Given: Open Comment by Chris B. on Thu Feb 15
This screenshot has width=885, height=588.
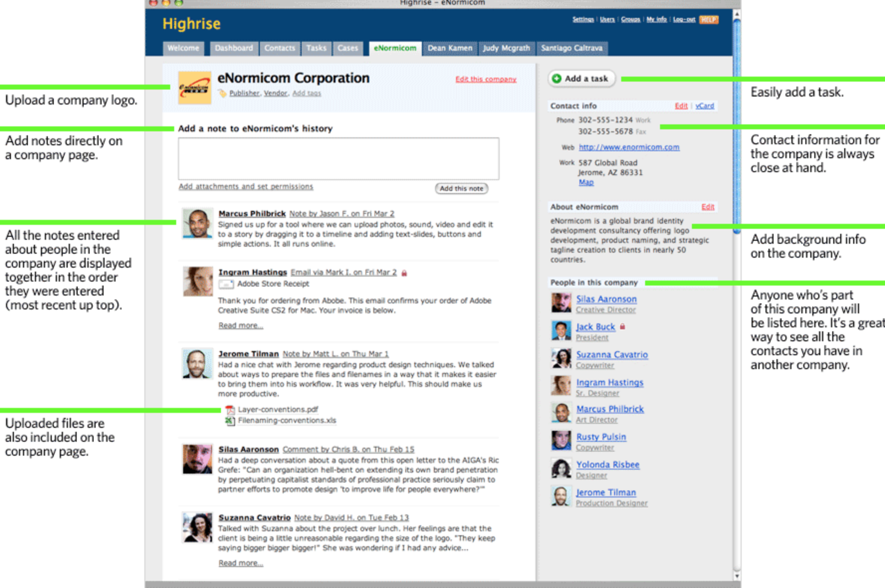Looking at the screenshot, I should click(348, 450).
